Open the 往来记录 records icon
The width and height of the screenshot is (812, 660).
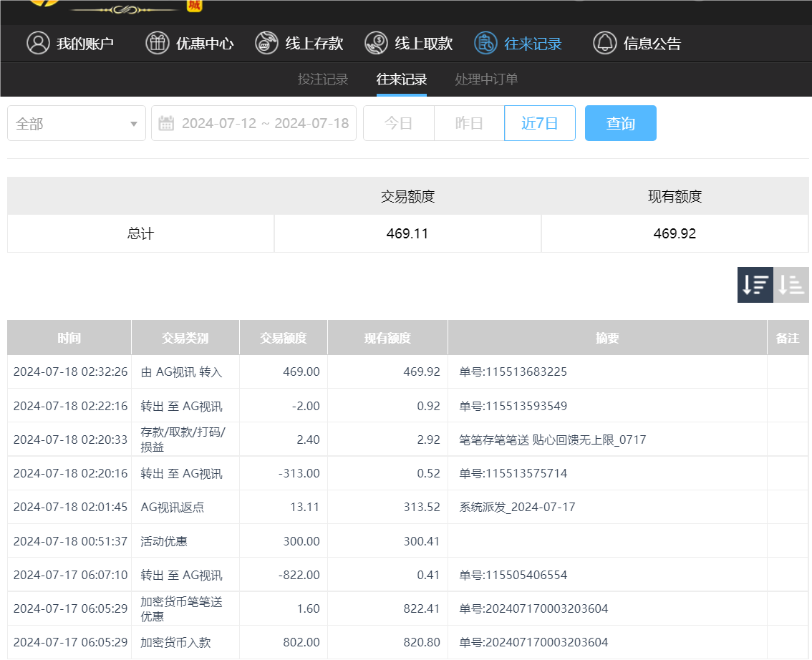coord(485,43)
